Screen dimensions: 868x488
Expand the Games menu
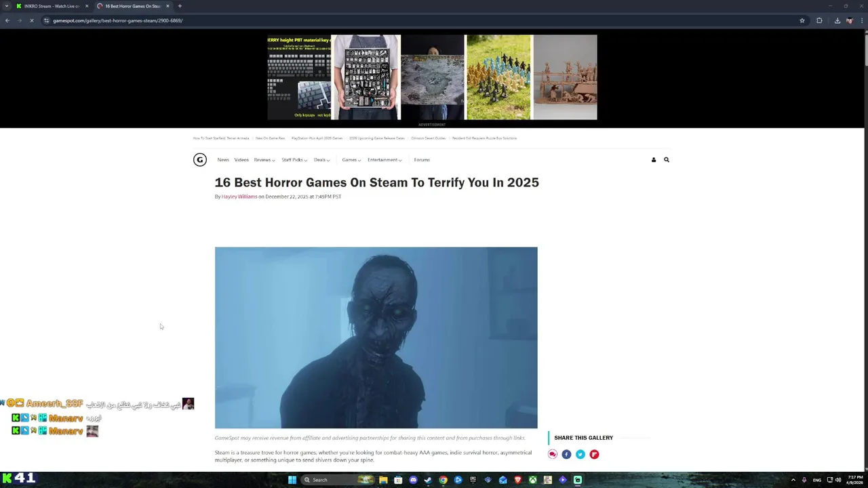[351, 160]
